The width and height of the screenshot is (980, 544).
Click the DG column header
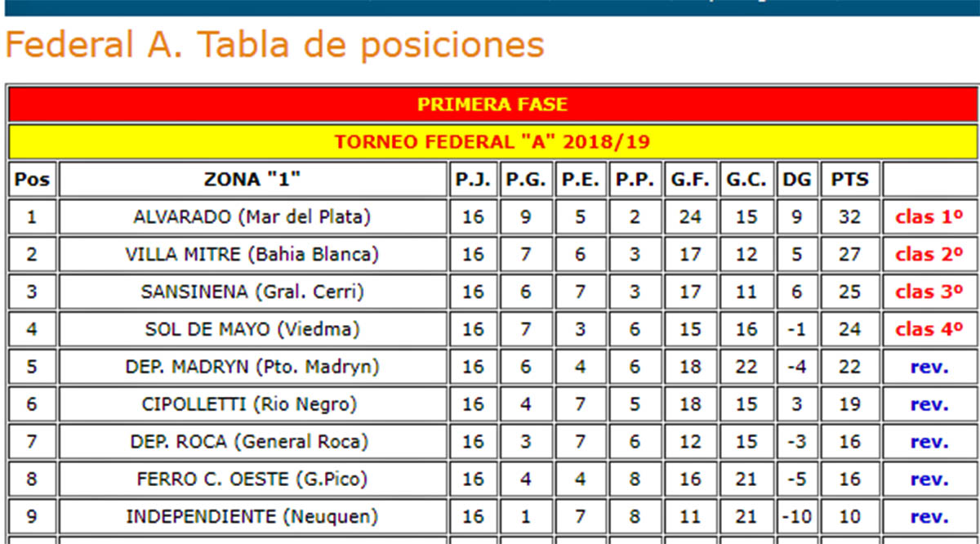click(797, 180)
